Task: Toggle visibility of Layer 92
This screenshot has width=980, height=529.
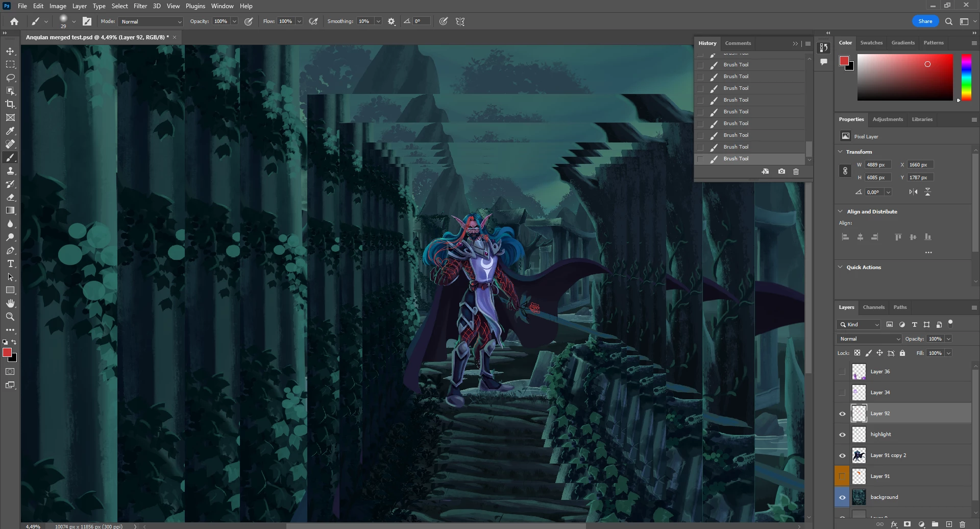Action: click(842, 414)
